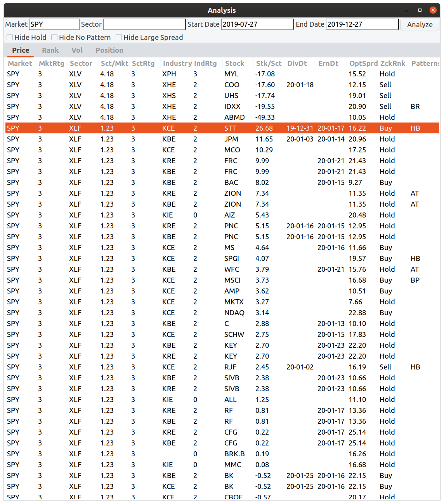Enable the Hide No Pattern checkbox

point(55,37)
